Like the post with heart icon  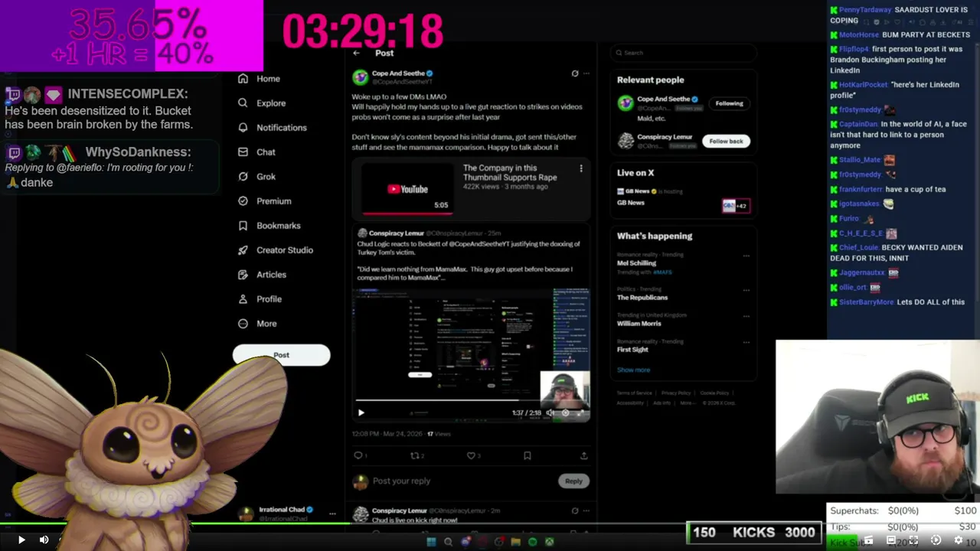coord(471,455)
